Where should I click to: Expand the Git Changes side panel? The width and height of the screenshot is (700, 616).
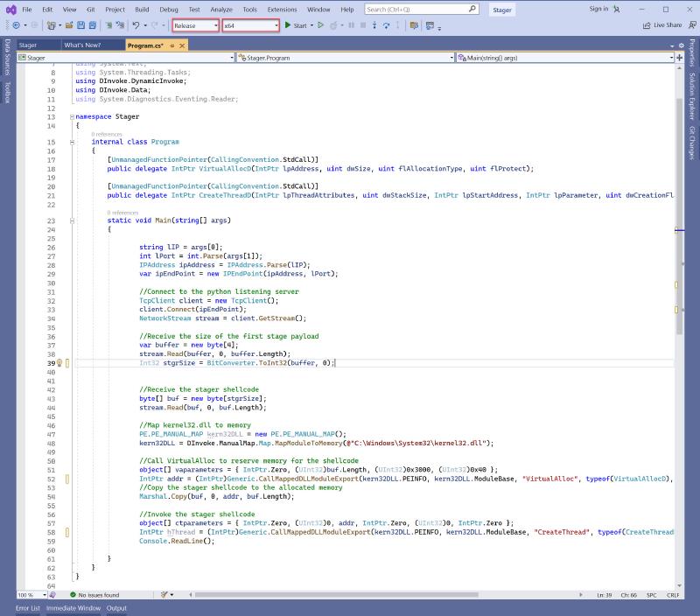tap(692, 143)
